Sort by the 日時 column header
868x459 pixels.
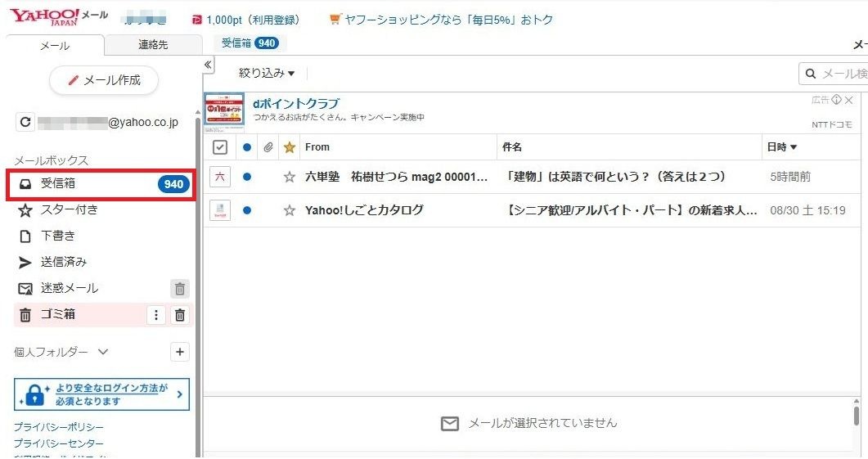[x=782, y=147]
